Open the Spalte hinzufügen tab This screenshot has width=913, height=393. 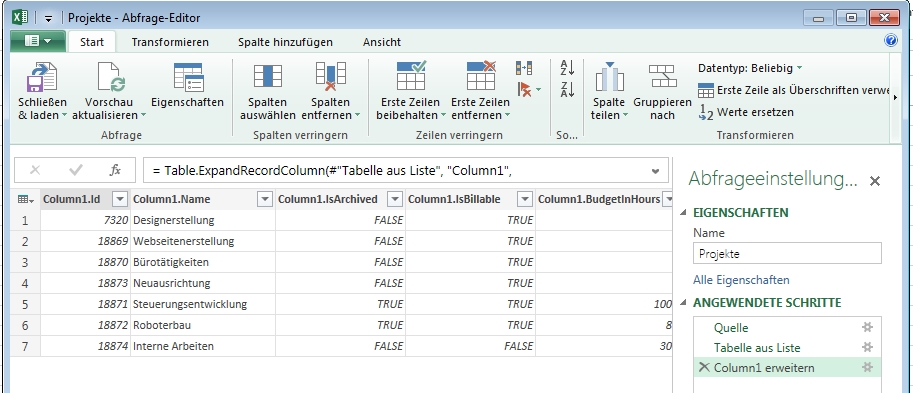tap(285, 42)
